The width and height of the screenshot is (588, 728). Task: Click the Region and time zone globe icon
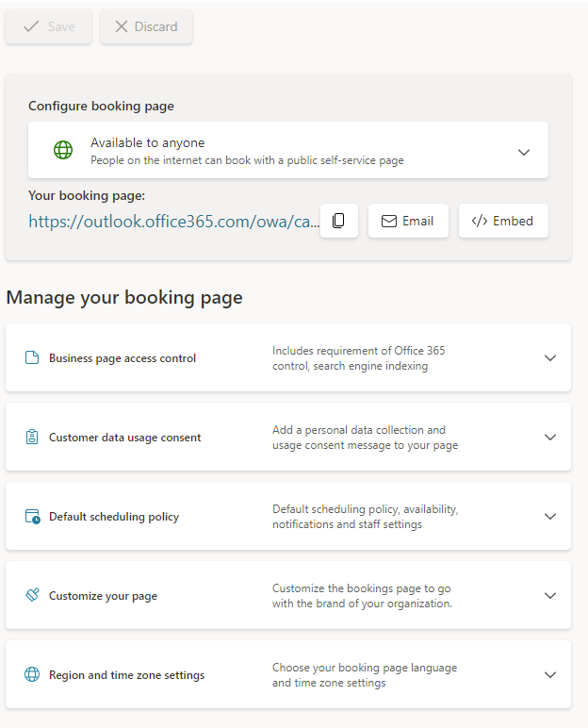coord(32,674)
